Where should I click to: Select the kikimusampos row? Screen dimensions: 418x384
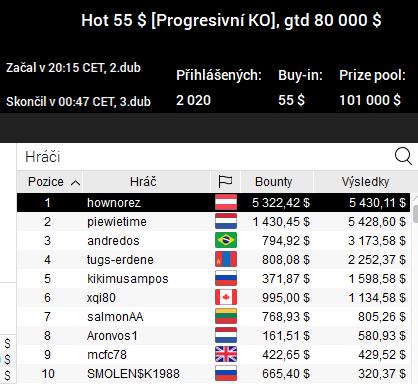(213, 279)
